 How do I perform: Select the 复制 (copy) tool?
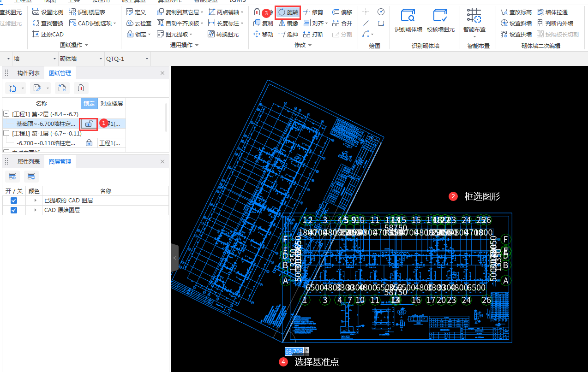point(263,23)
